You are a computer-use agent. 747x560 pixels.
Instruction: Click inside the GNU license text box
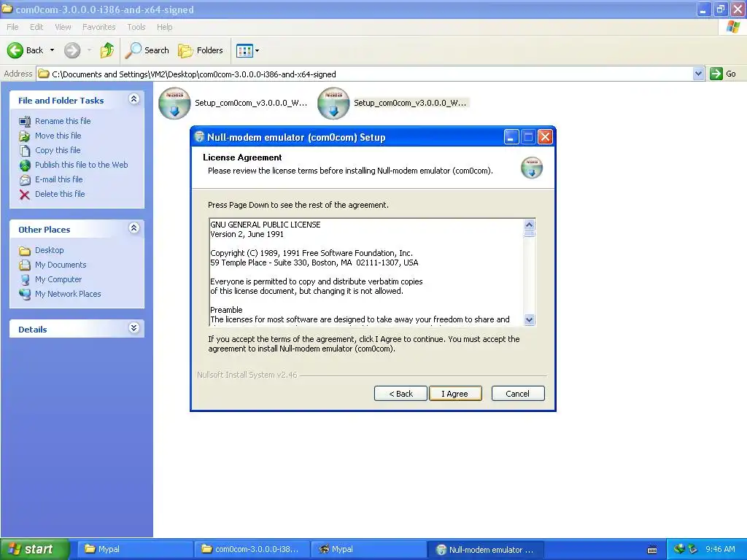366,272
